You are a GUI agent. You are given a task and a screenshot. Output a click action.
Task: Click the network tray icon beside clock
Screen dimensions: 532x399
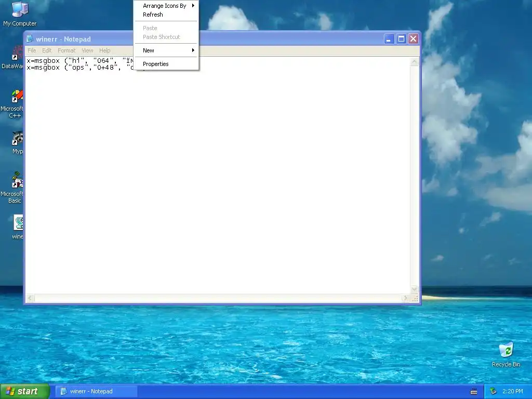tap(494, 391)
